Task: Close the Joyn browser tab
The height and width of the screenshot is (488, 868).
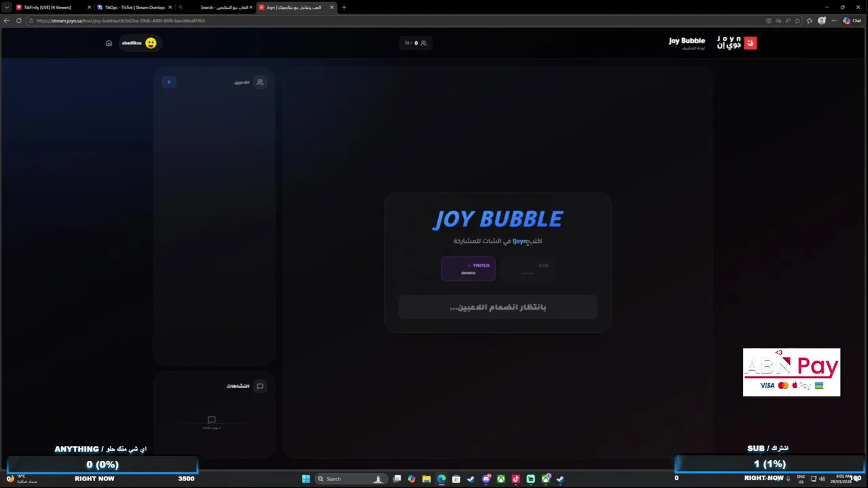Action: [332, 7]
